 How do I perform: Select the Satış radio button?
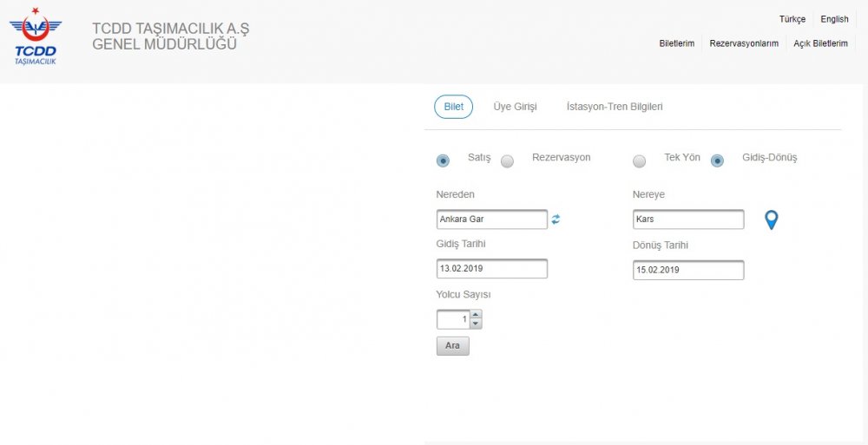(x=444, y=160)
